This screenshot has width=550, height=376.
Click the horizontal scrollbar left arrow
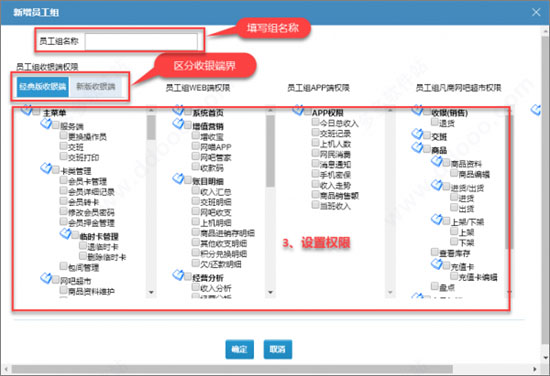click(x=6, y=369)
